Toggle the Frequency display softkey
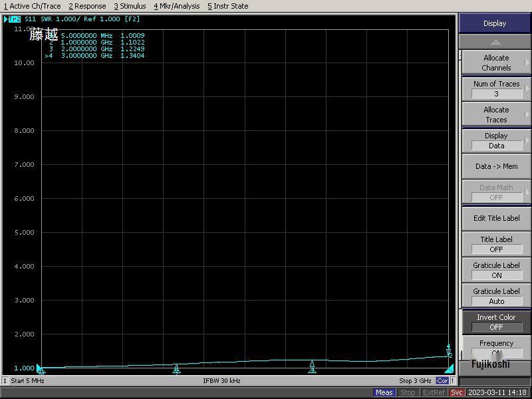Screen dimensions: 532x399 496,347
